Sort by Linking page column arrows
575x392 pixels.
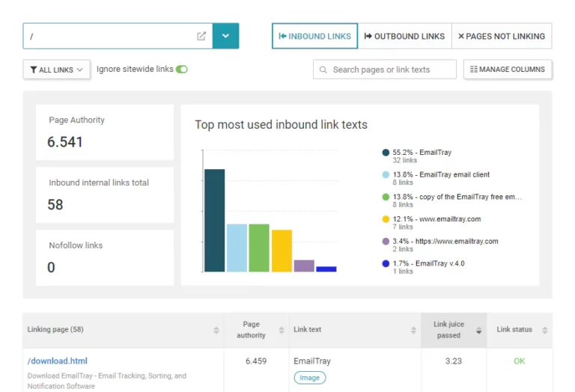216,330
